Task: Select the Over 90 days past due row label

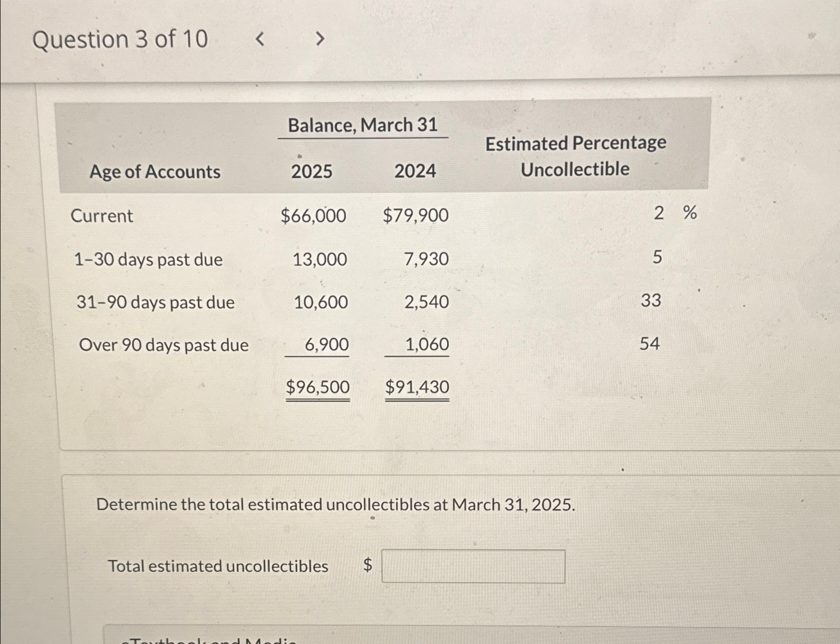Action: 164,345
